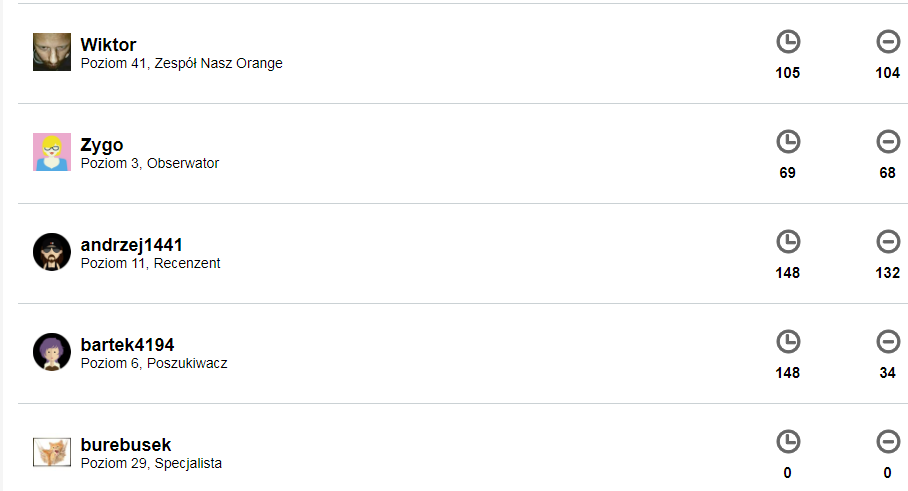This screenshot has height=491, width=908.
Task: Click Zygo's pink avatar image
Action: (52, 152)
